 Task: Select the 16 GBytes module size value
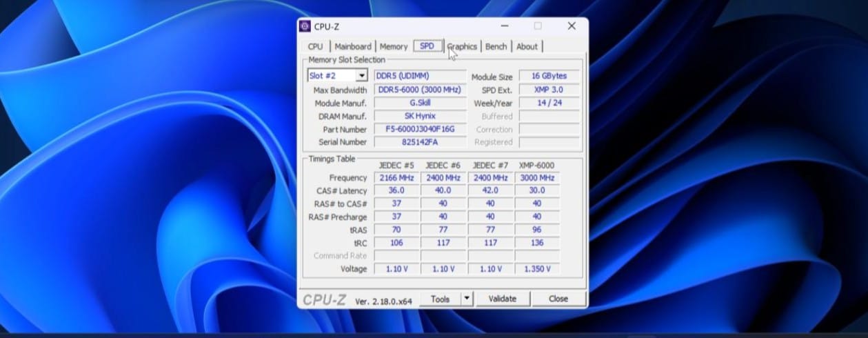pyautogui.click(x=549, y=76)
